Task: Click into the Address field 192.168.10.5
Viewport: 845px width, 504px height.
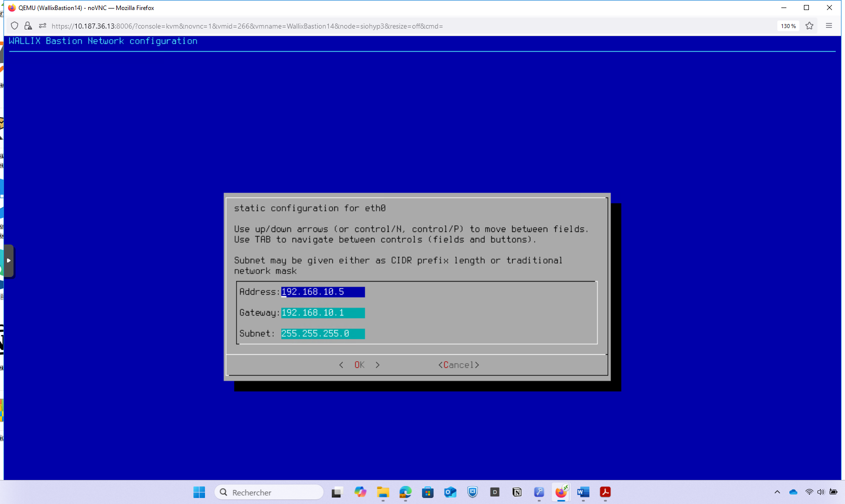Action: (x=322, y=292)
